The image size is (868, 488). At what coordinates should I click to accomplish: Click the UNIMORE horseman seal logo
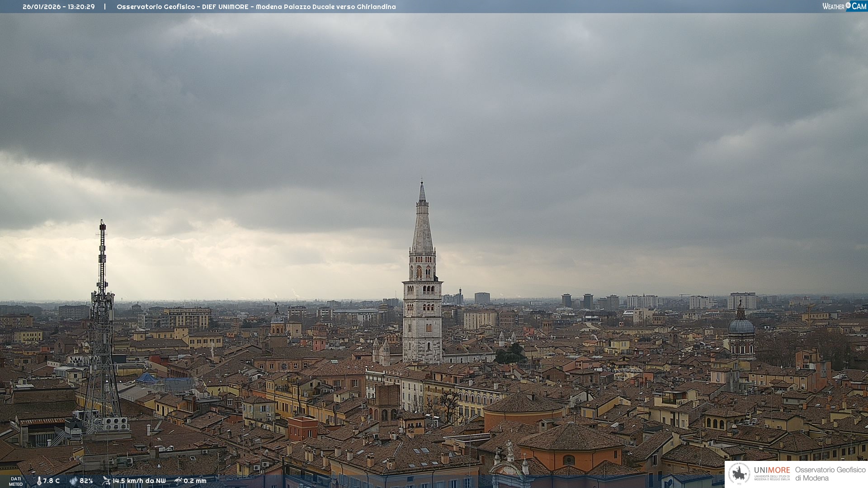(739, 474)
